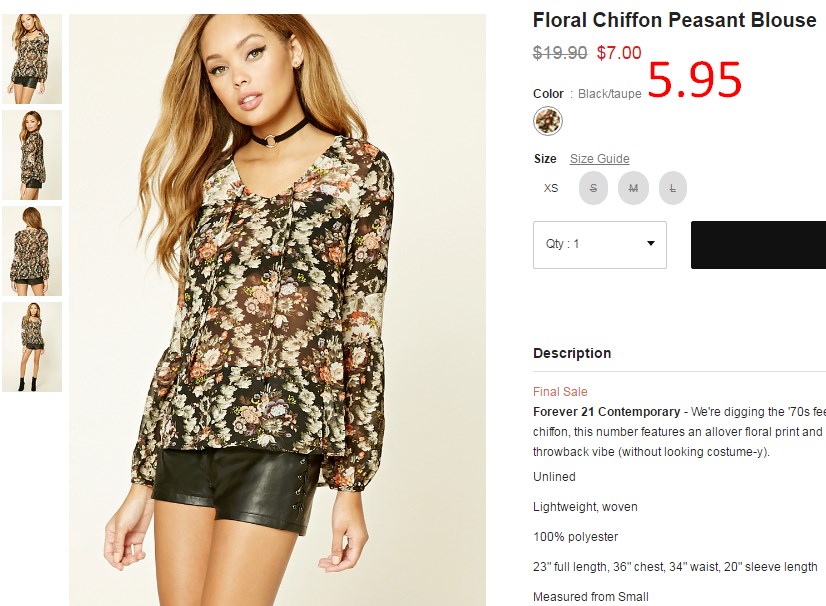The width and height of the screenshot is (826, 606).
Task: Select the first front-view thumbnail
Action: [32, 58]
